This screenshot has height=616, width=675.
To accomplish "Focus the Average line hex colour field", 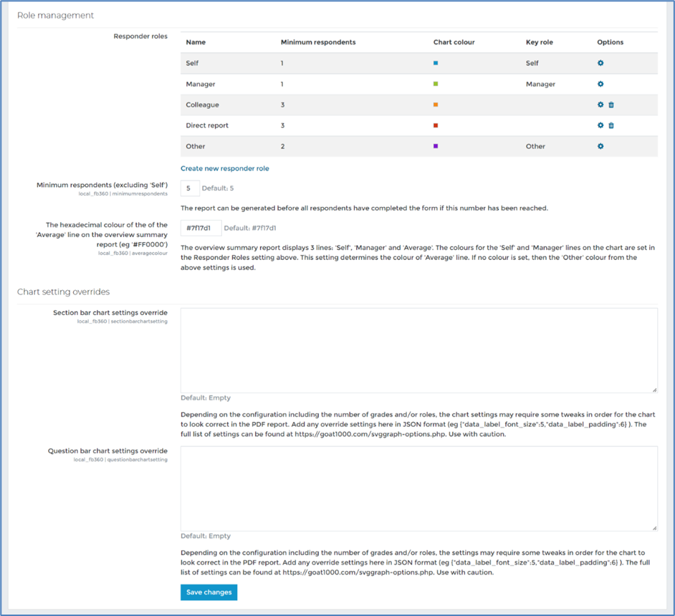I will (x=201, y=228).
